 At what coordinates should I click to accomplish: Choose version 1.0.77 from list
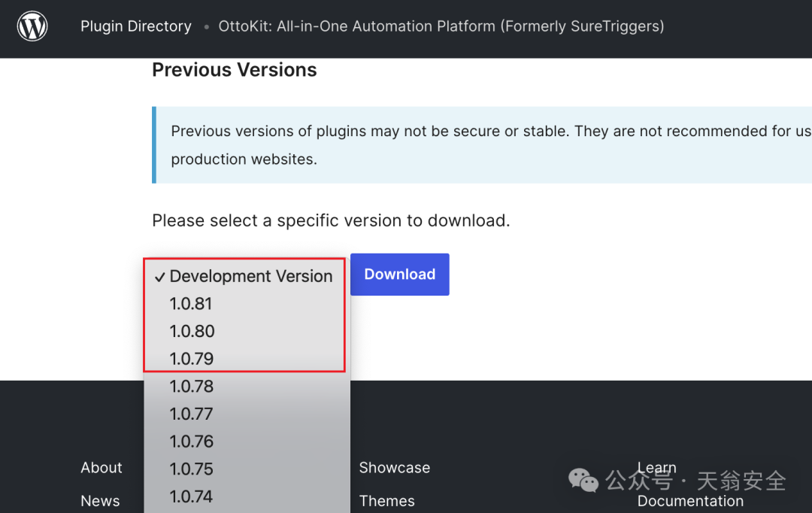pyautogui.click(x=247, y=414)
